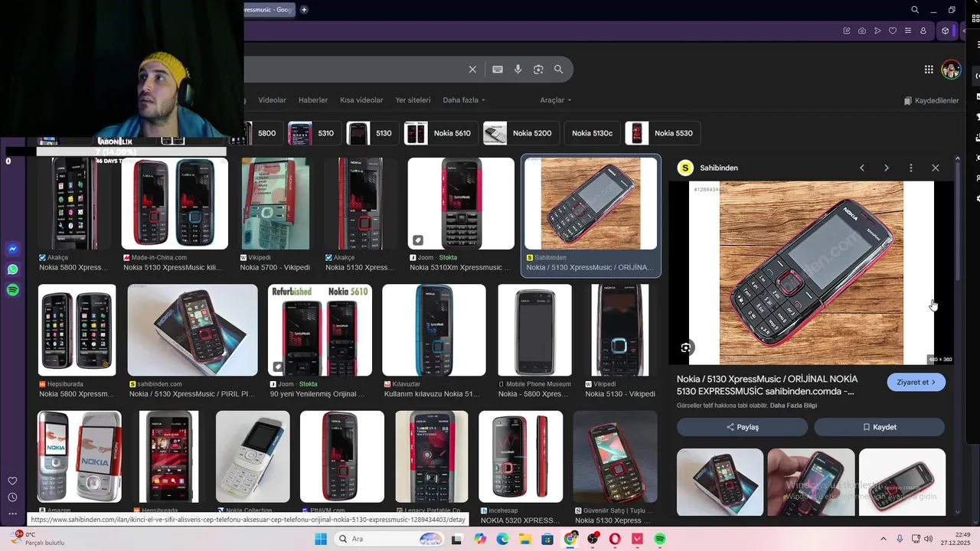This screenshot has width=980, height=551.
Task: Click the Paylaş share button
Action: click(742, 427)
